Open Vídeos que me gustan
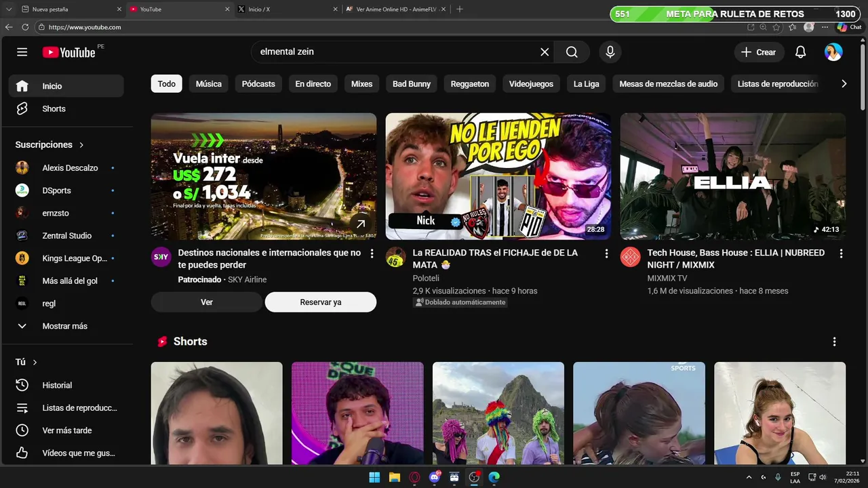The height and width of the screenshot is (488, 868). point(66,453)
